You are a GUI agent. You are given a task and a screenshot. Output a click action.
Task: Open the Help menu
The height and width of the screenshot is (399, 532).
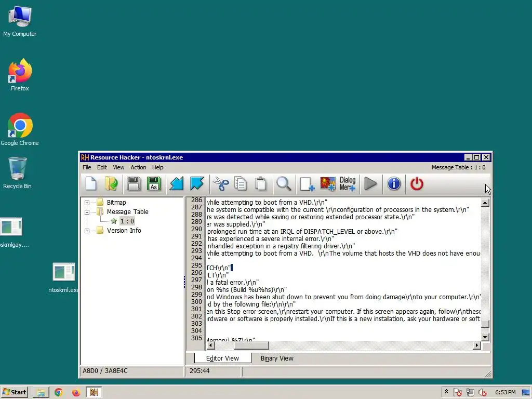point(157,167)
